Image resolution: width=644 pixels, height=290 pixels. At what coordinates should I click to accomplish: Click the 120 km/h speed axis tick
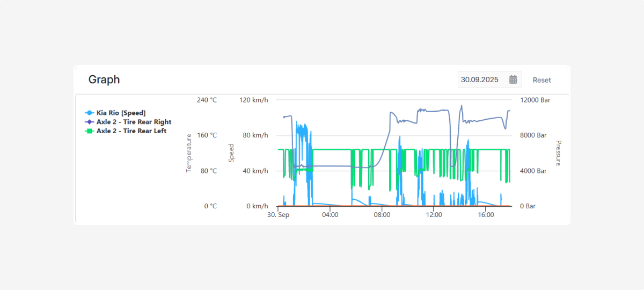(253, 100)
